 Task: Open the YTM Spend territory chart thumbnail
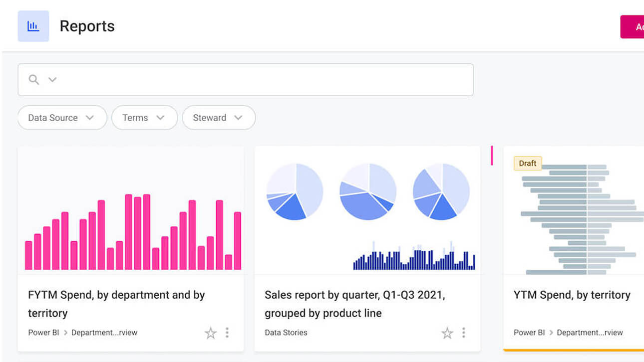(574, 219)
